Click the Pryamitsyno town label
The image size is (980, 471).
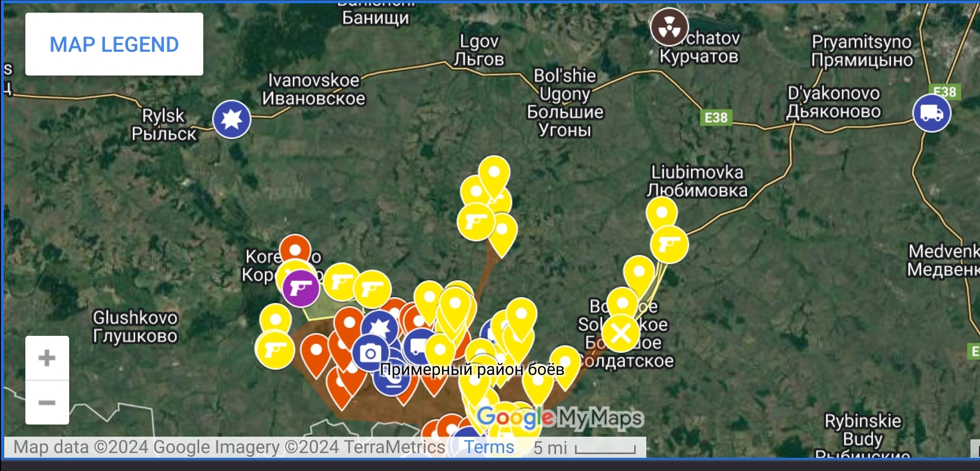pos(862,51)
